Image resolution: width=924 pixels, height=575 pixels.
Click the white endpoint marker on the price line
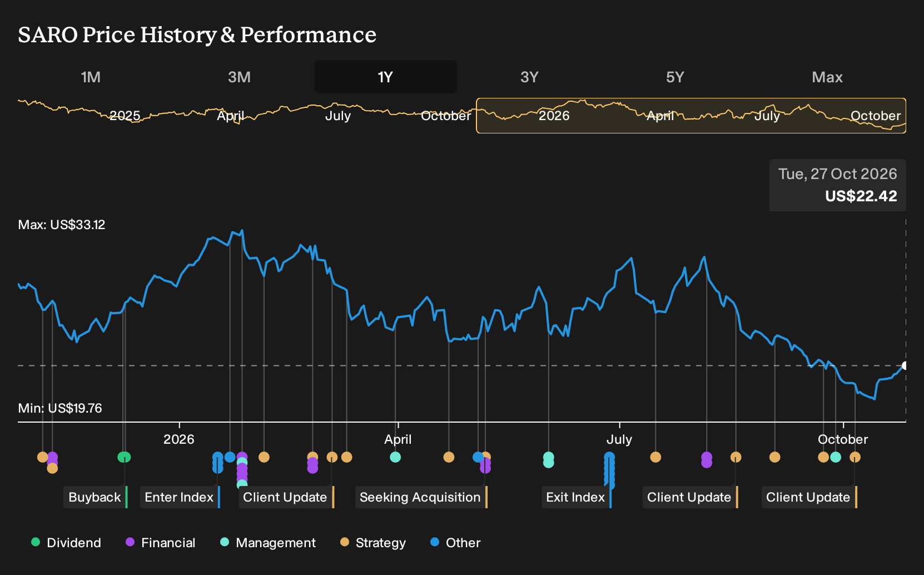[905, 365]
